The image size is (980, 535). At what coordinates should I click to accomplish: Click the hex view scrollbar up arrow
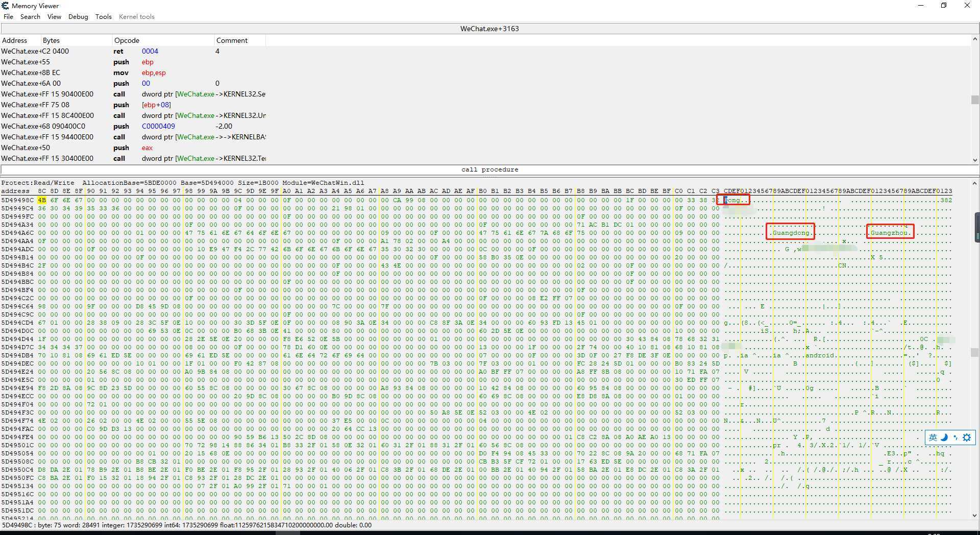pos(975,183)
